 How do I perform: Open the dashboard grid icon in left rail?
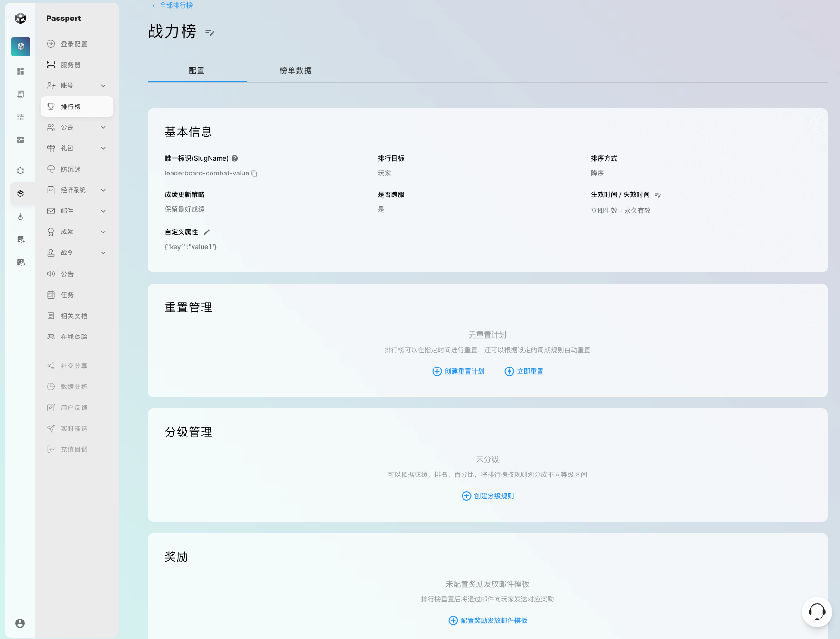[20, 71]
